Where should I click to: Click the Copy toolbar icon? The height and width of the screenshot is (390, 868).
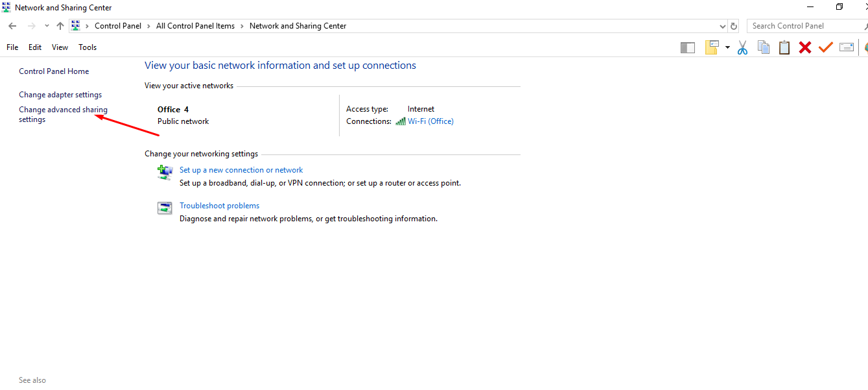click(x=764, y=47)
